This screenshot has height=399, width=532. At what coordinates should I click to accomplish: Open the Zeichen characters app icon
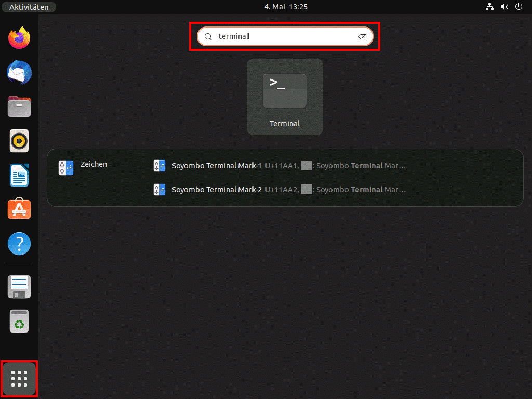tap(66, 168)
